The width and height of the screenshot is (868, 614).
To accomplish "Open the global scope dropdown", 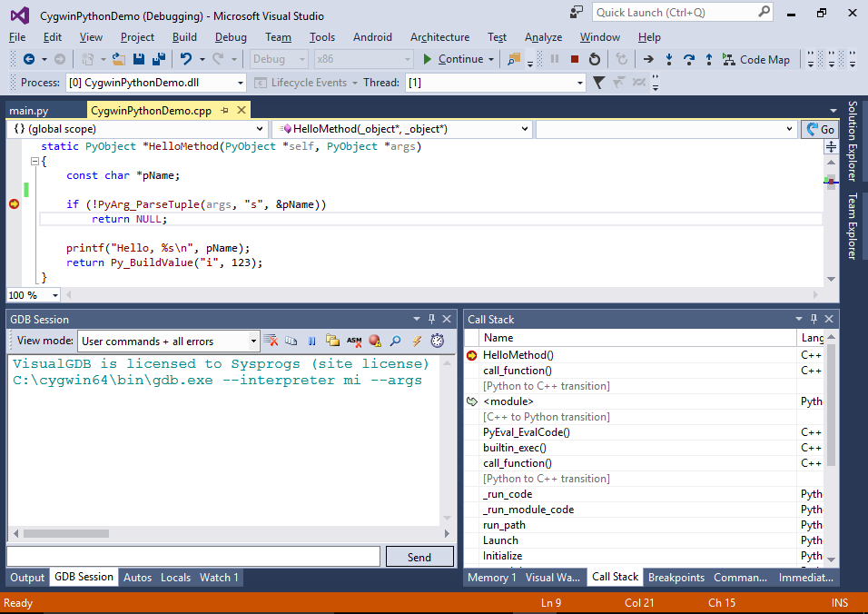I will [x=259, y=129].
